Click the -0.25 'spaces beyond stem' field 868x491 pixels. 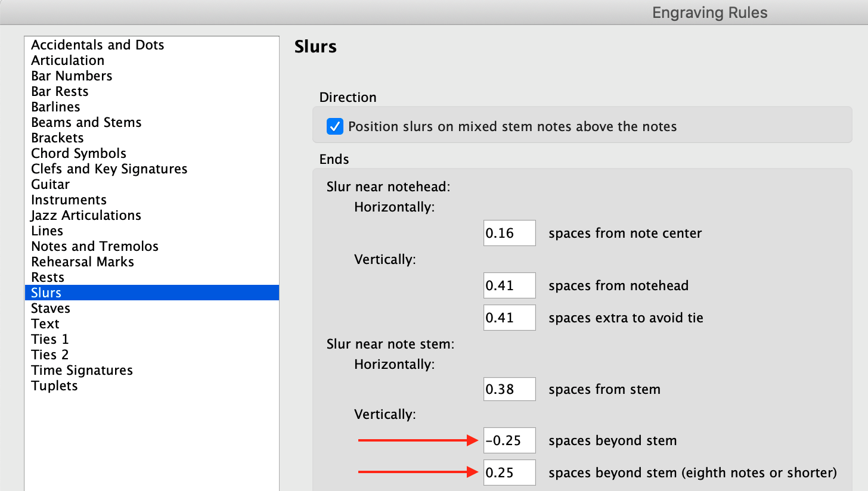point(510,440)
